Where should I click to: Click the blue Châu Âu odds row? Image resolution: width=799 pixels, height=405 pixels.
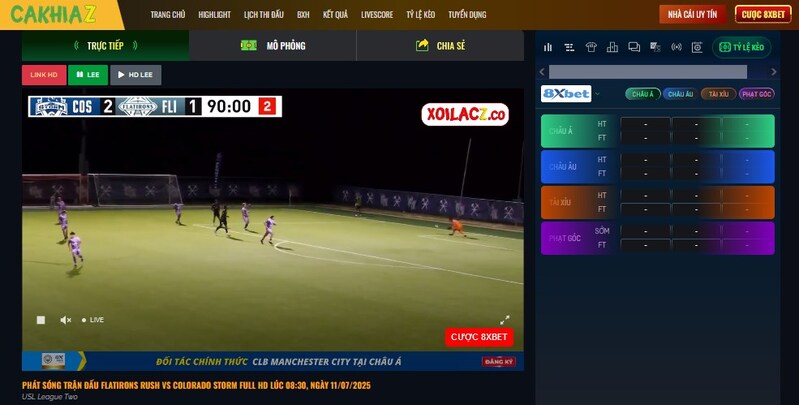(657, 167)
